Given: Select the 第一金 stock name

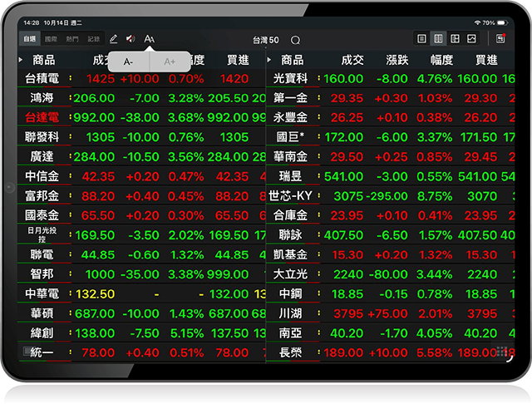Looking at the screenshot, I should (x=290, y=98).
